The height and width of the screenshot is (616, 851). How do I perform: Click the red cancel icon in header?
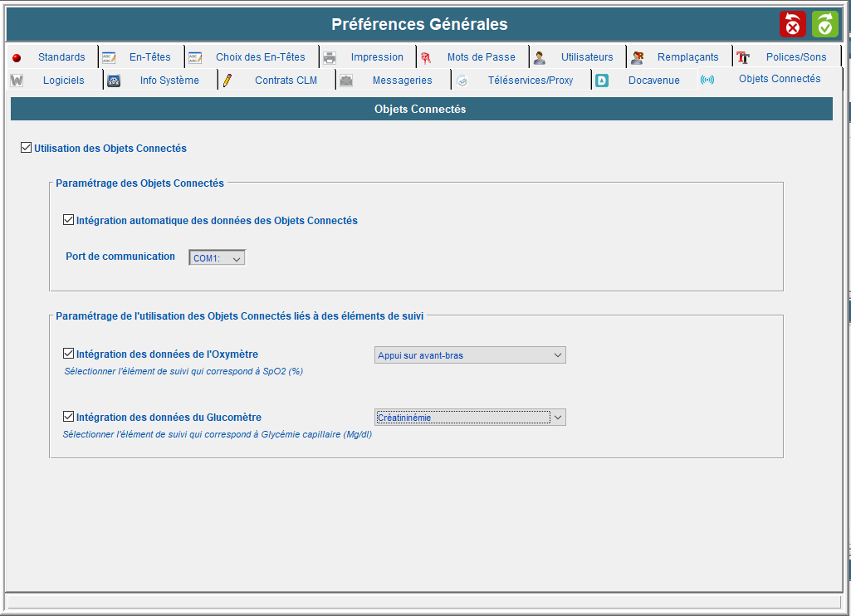(792, 25)
